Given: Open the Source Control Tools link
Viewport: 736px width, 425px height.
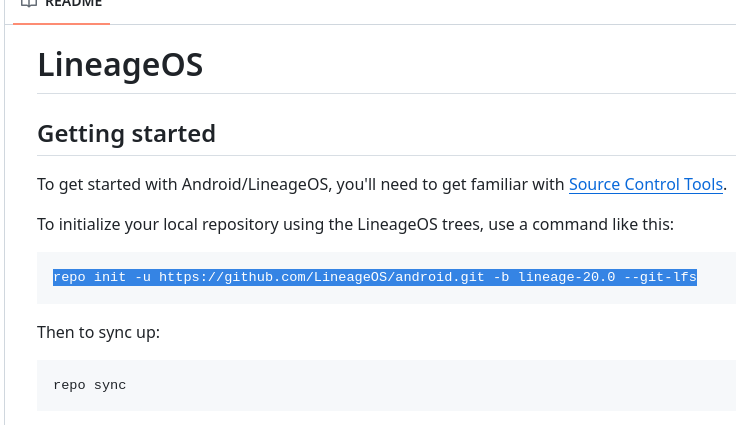Looking at the screenshot, I should tap(645, 185).
